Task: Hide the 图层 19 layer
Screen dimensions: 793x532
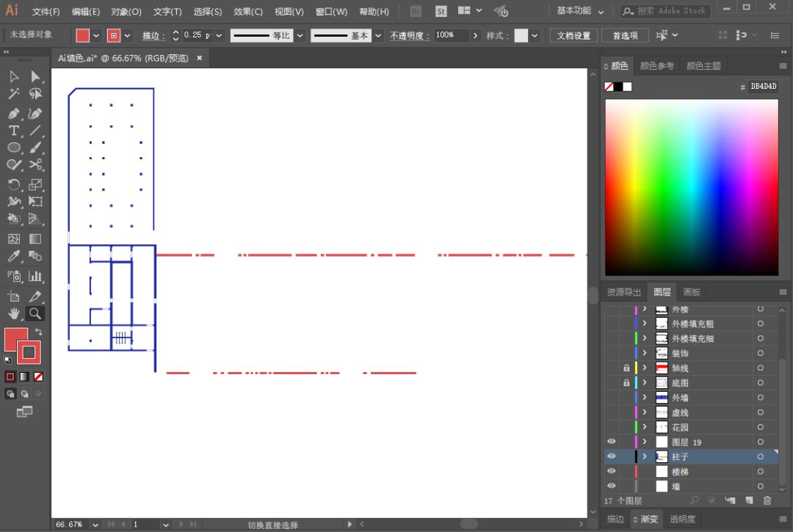Action: click(612, 442)
